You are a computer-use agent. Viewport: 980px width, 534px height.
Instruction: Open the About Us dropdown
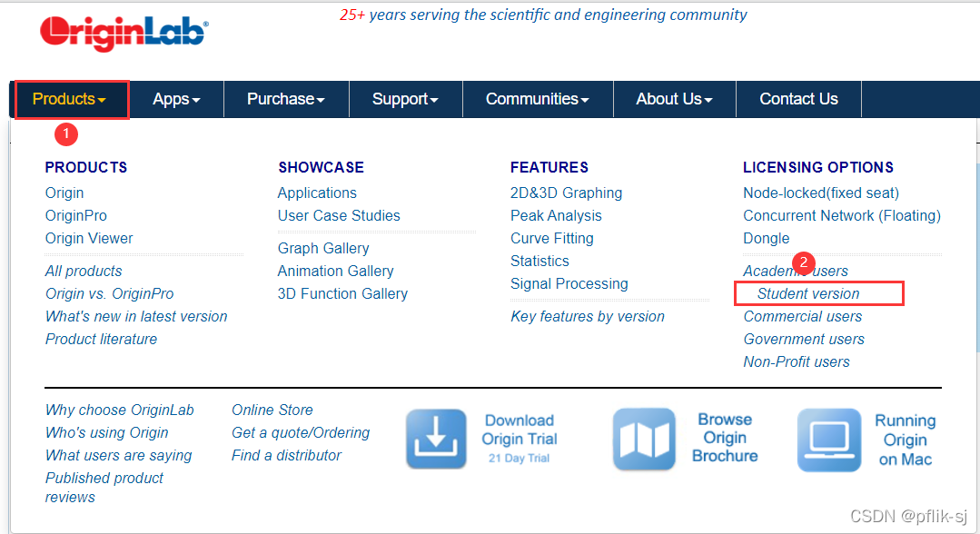(674, 99)
